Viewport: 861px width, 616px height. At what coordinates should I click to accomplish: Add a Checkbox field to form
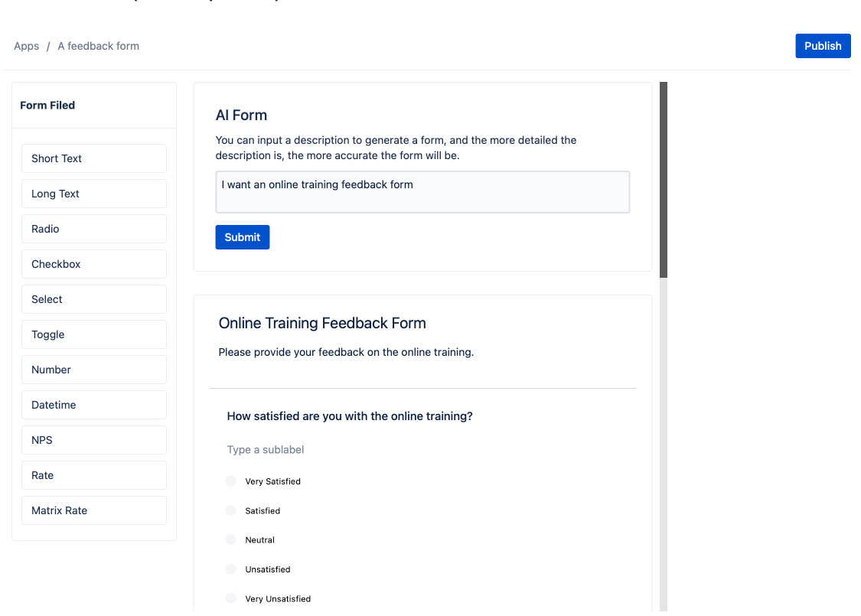93,264
